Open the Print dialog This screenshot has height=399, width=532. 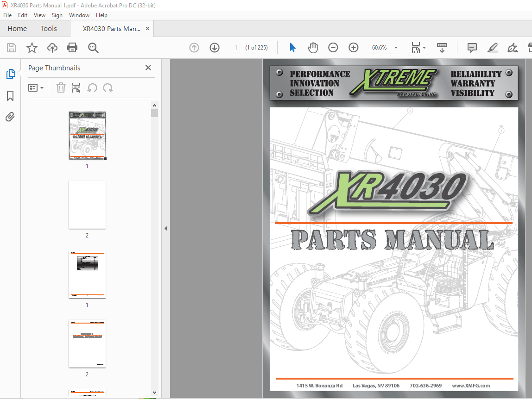pyautogui.click(x=73, y=48)
